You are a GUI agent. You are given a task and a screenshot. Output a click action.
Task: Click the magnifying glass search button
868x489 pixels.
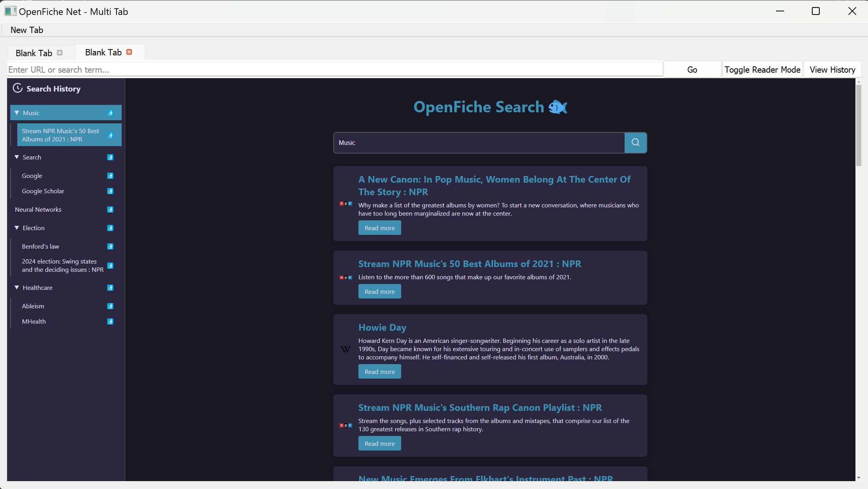635,143
